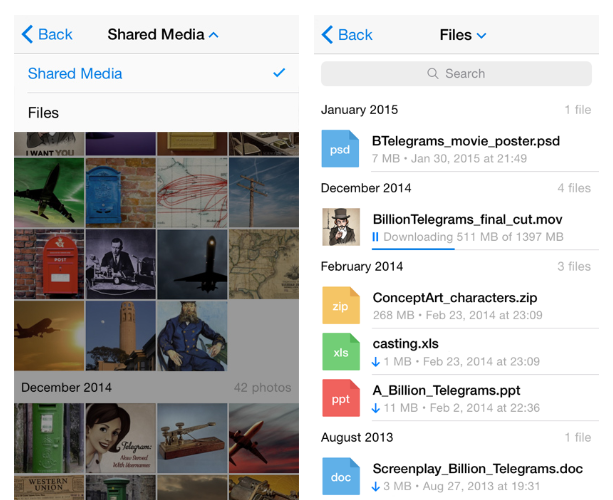Select the checked Shared Media option
The height and width of the screenshot is (500, 613).
[x=156, y=73]
